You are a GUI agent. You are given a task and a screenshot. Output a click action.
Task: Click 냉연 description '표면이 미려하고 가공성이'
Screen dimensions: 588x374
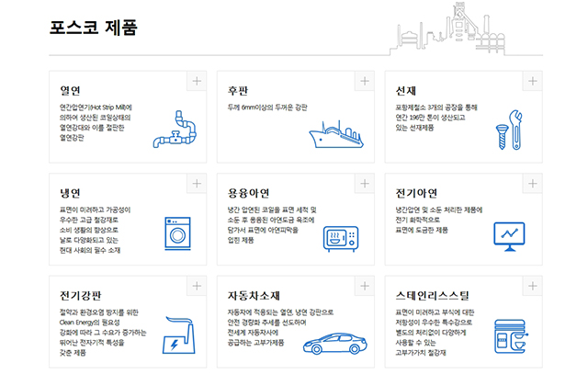tap(96, 210)
